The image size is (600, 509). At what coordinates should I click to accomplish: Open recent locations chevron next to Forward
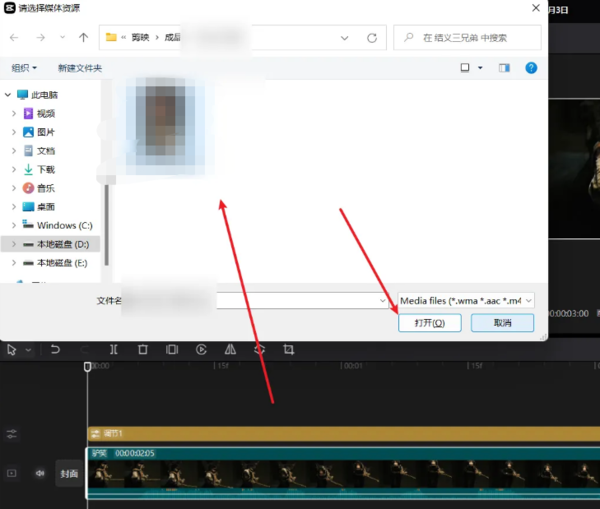62,38
